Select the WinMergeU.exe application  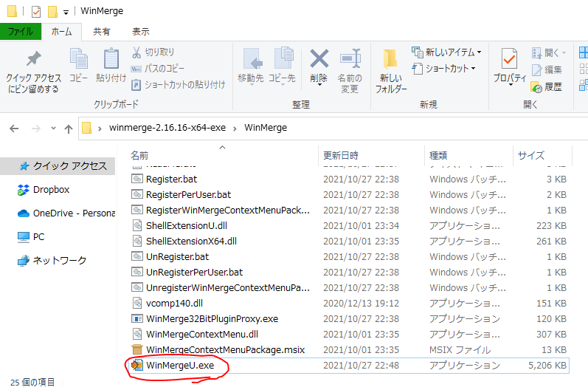point(180,366)
